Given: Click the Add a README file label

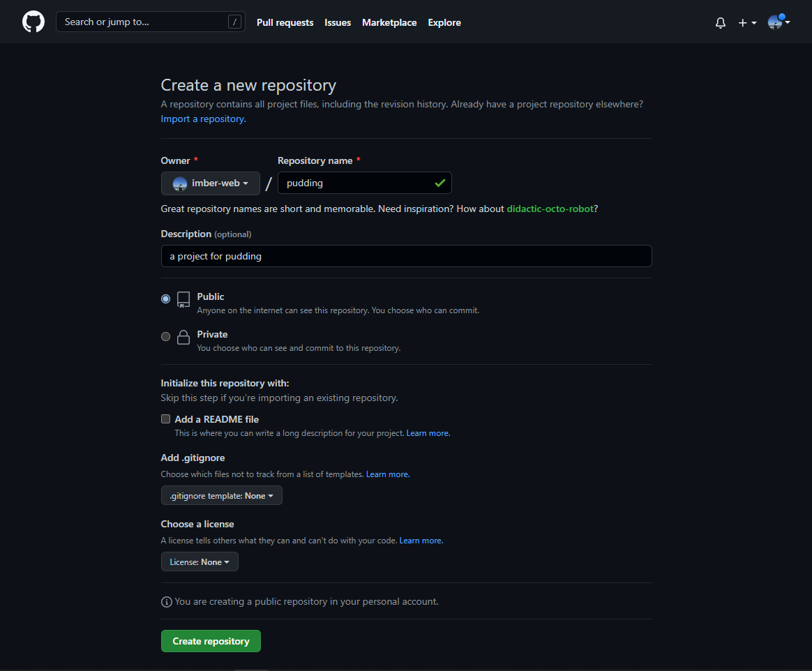Looking at the screenshot, I should pyautogui.click(x=216, y=419).
